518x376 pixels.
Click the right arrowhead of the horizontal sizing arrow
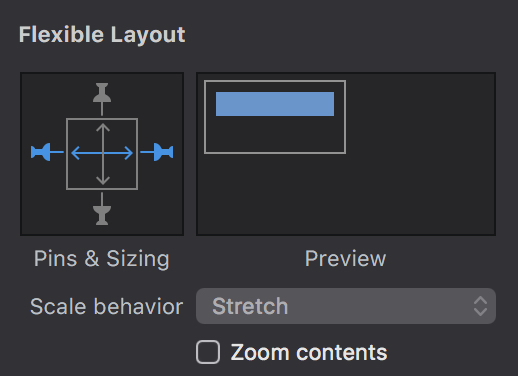(x=128, y=153)
